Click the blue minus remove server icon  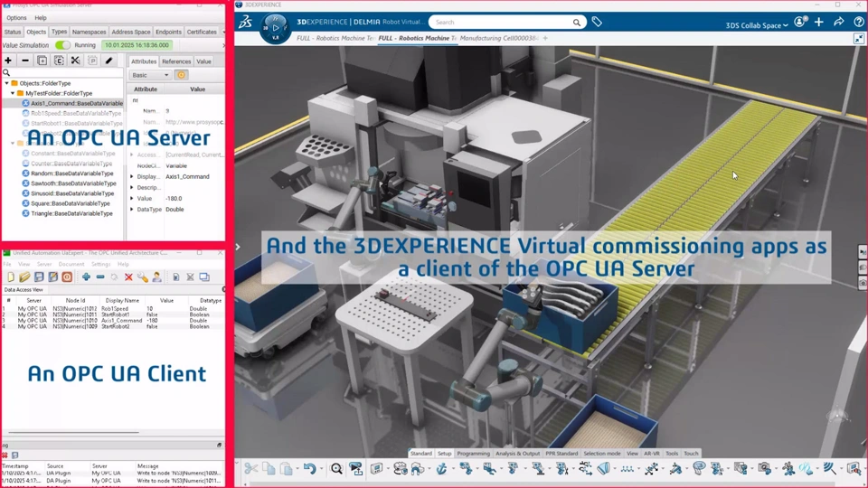point(100,277)
